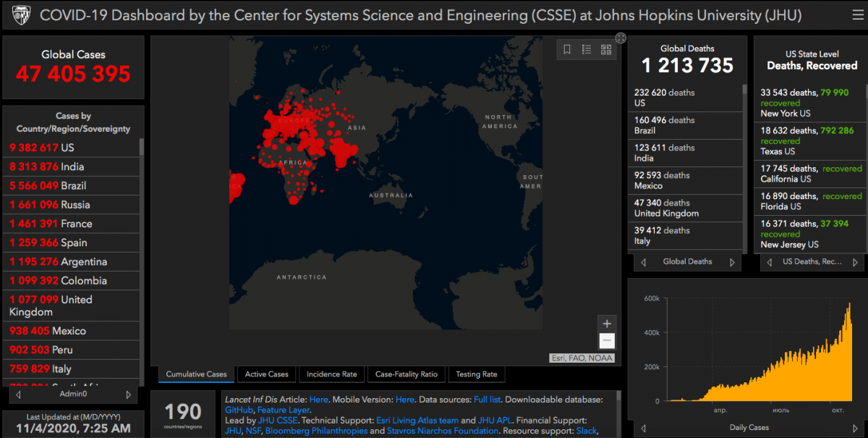Select the Cumulative Cases tab
Image resolution: width=868 pixels, height=438 pixels.
(x=197, y=374)
